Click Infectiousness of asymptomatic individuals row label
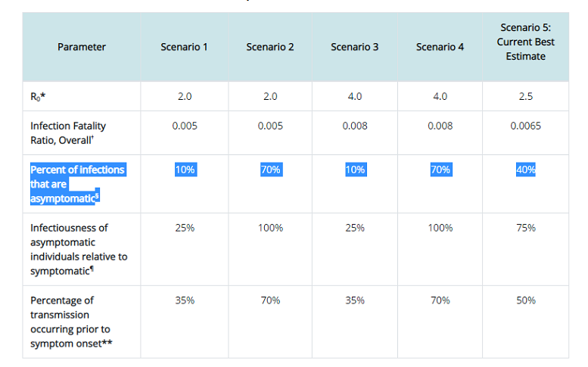Screen dimensions: 588x367 click(79, 249)
